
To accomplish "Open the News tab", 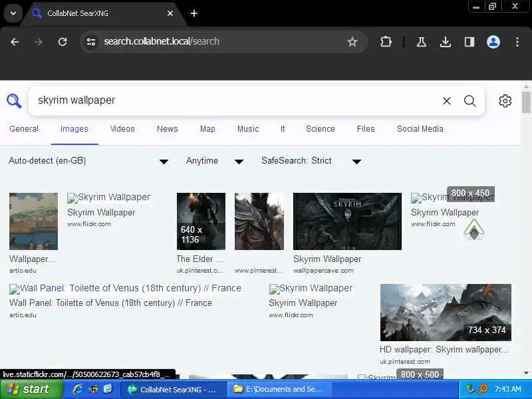I will point(168,129).
